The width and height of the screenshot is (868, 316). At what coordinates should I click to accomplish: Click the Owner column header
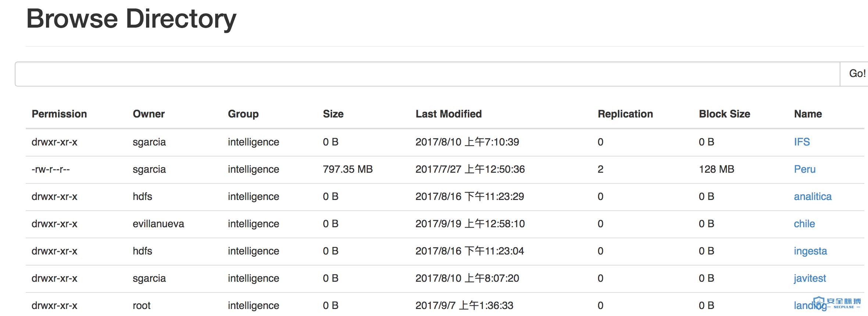coord(149,114)
